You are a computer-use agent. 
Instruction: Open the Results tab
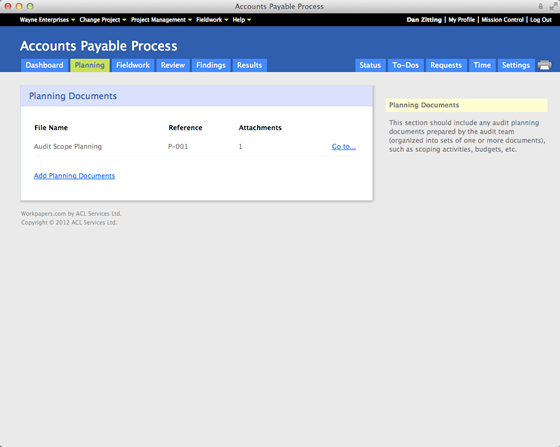[x=250, y=65]
